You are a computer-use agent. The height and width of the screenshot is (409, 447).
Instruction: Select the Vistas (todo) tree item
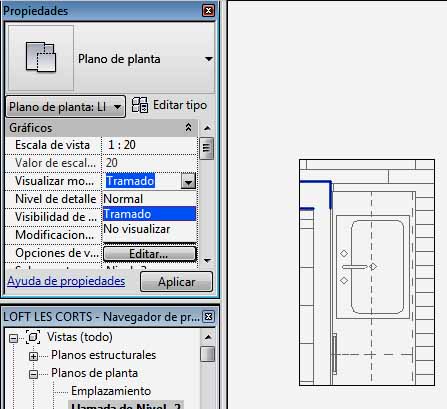[80, 337]
